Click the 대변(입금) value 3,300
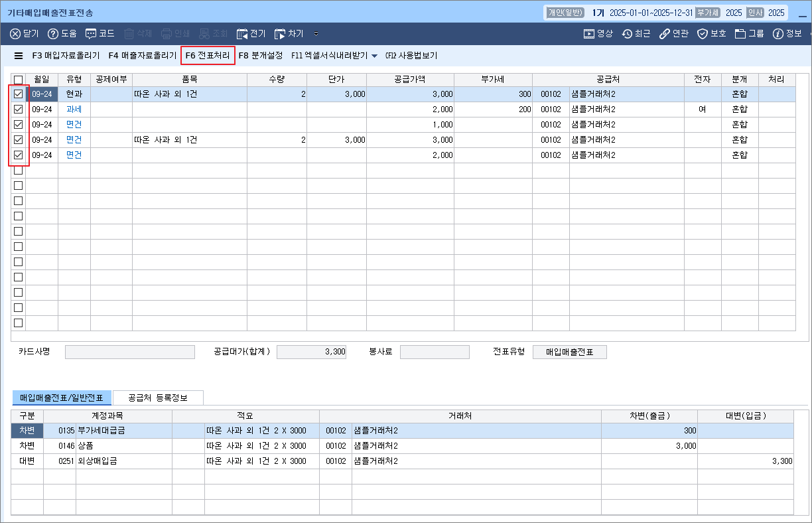This screenshot has height=523, width=812. tap(781, 461)
